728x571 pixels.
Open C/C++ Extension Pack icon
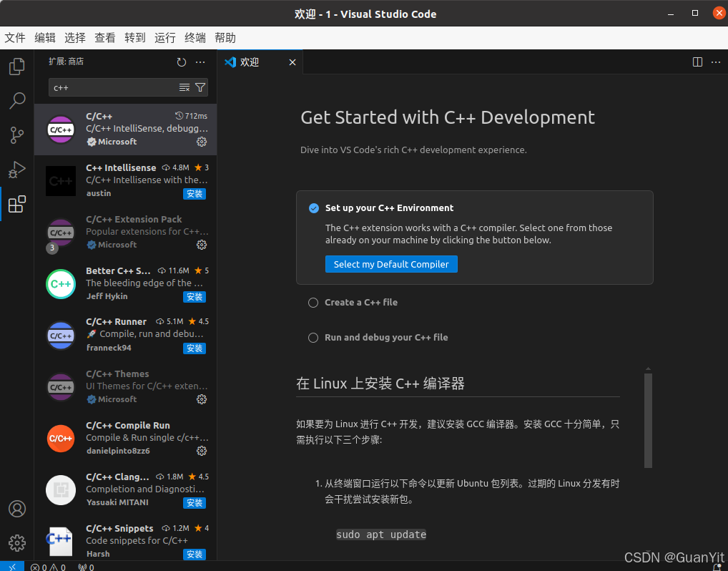[61, 233]
